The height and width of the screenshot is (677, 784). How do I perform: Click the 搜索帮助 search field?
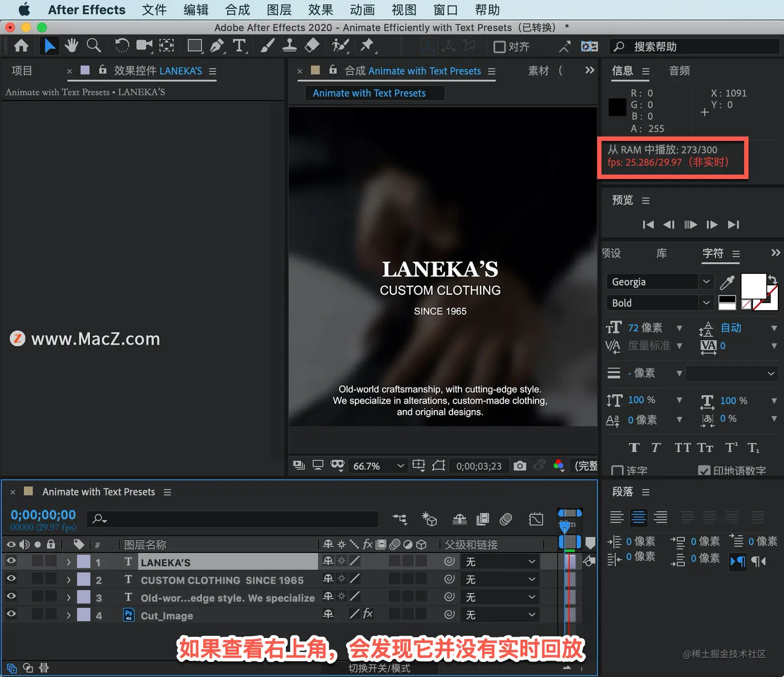695,47
